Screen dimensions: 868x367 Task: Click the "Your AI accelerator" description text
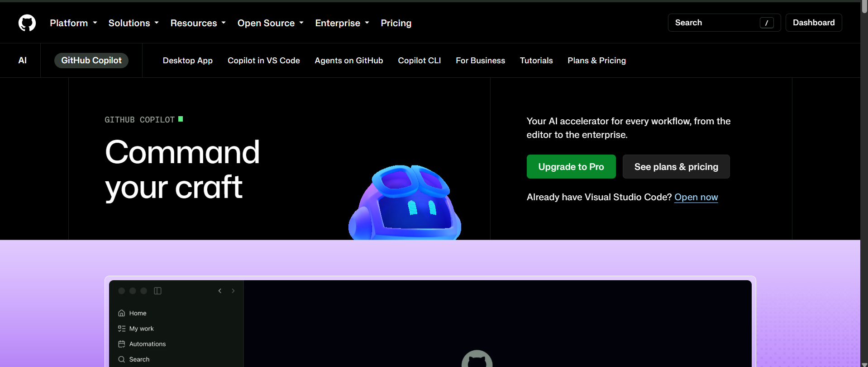[629, 128]
